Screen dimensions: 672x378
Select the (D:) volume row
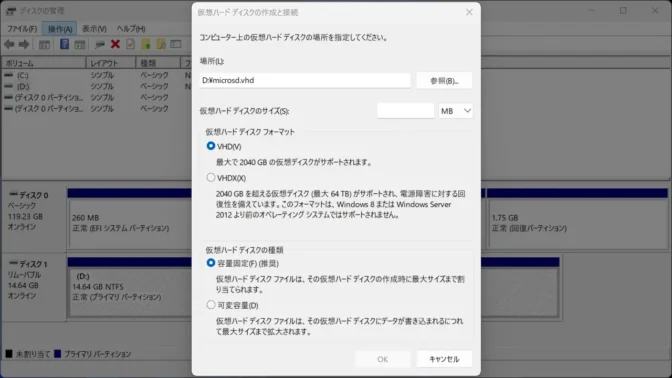coord(96,86)
